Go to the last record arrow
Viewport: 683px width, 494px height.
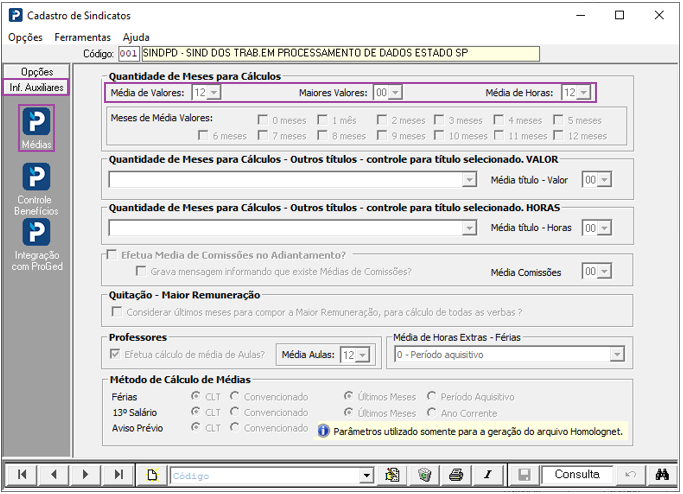point(118,474)
